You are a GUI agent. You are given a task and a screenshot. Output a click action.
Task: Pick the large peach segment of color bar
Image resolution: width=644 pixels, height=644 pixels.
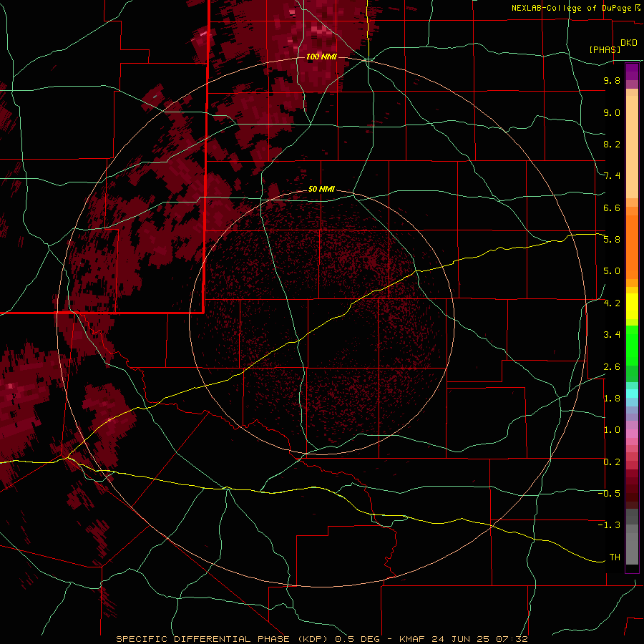pyautogui.click(x=632, y=147)
